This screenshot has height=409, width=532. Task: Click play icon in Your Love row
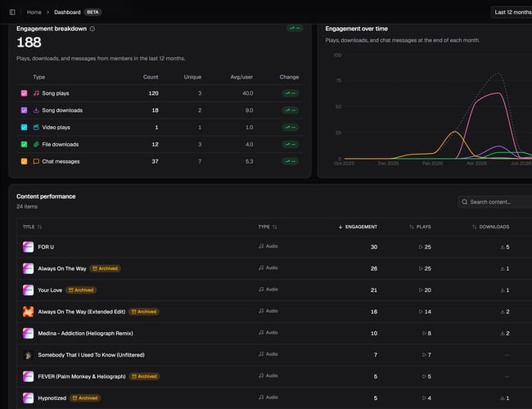421,290
